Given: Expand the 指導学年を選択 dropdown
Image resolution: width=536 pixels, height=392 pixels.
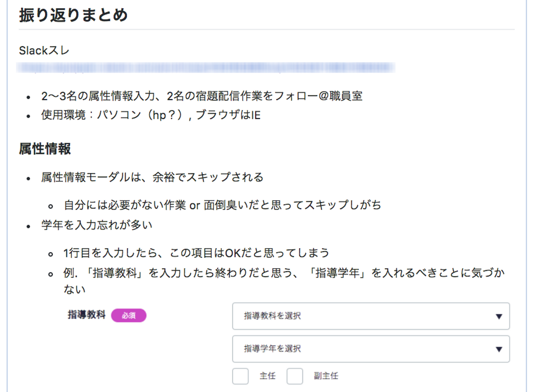Looking at the screenshot, I should (x=370, y=349).
